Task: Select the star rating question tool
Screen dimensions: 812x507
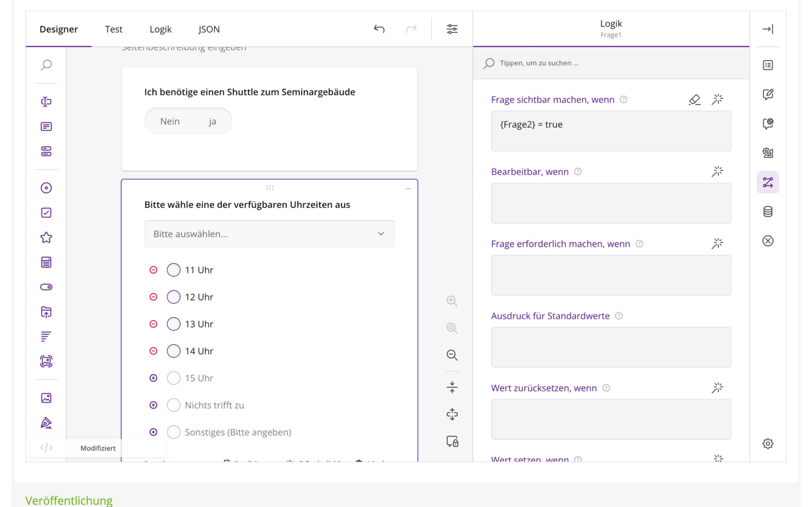Action: click(46, 237)
